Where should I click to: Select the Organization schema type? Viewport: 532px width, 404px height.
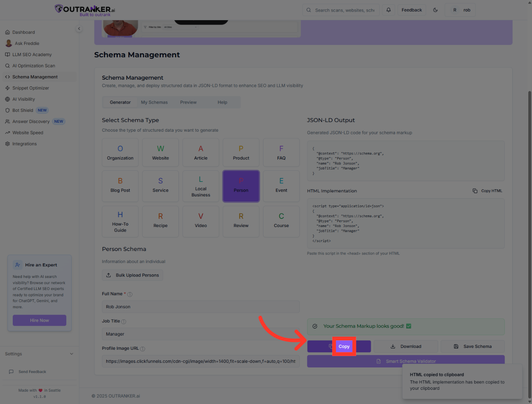click(x=120, y=153)
